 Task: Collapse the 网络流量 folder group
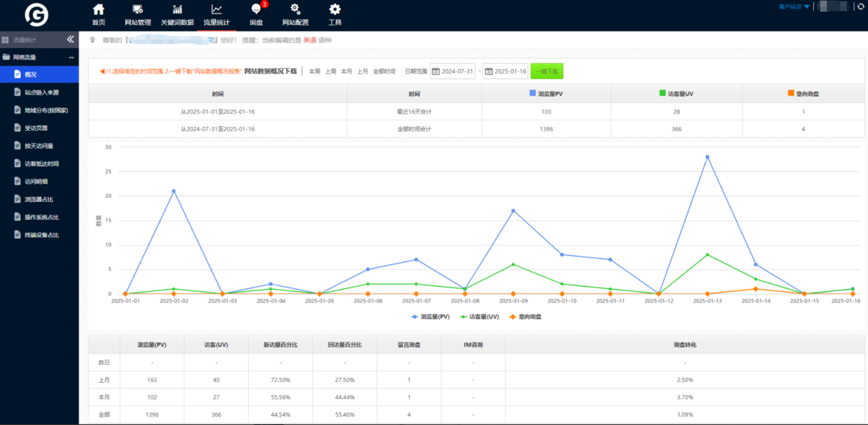71,57
